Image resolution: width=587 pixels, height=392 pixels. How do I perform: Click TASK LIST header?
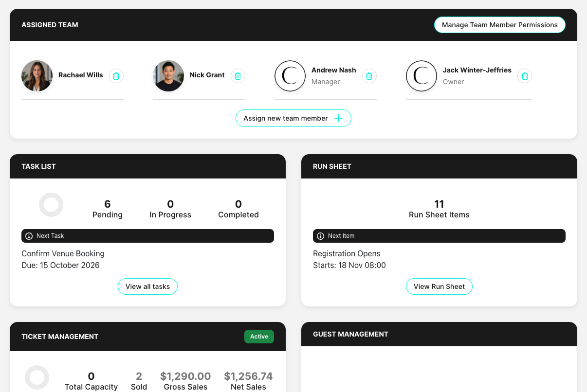pyautogui.click(x=38, y=166)
